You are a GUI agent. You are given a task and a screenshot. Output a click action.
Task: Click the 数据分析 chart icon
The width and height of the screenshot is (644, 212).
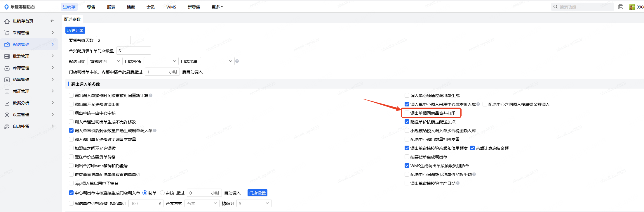pyautogui.click(x=7, y=103)
